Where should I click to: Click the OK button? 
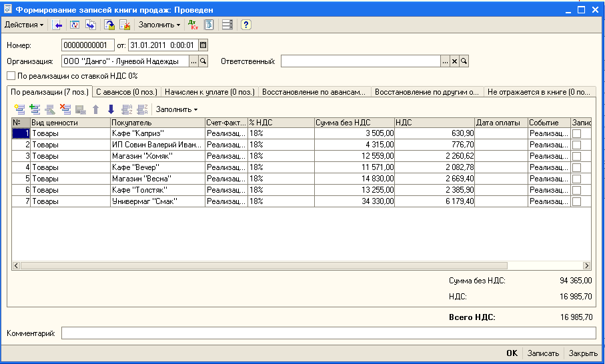[x=512, y=353]
